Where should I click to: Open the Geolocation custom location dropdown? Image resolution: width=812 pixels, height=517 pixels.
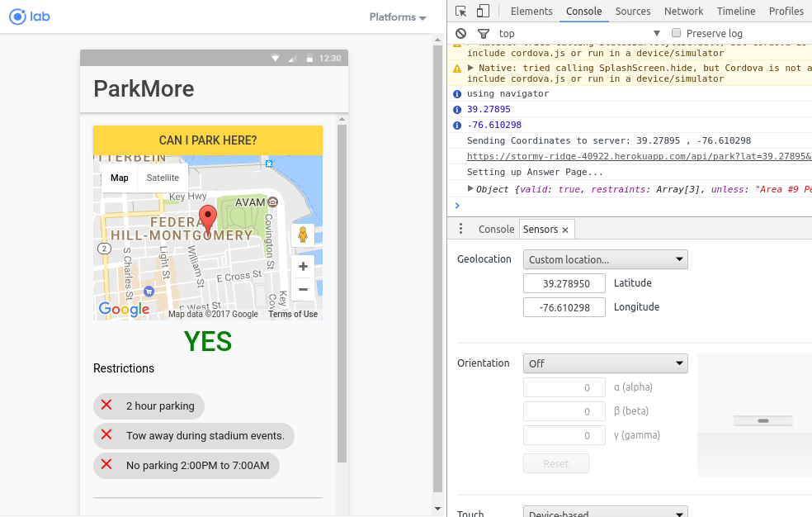click(x=605, y=259)
